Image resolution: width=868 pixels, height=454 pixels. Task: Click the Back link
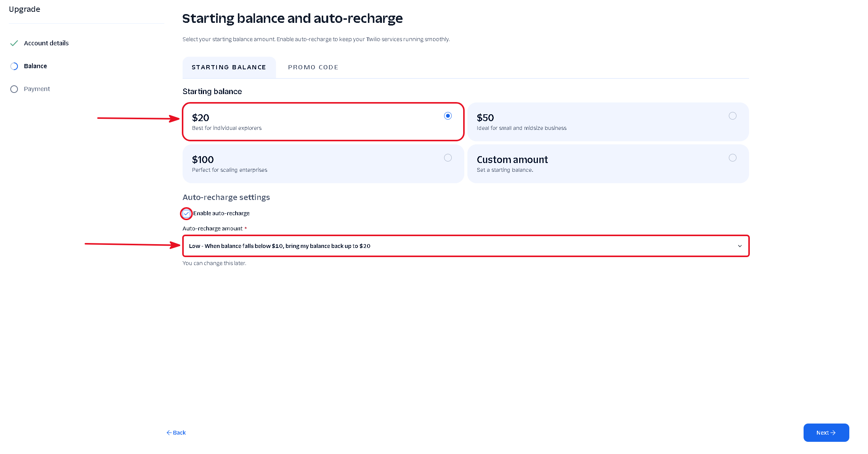[x=176, y=433]
